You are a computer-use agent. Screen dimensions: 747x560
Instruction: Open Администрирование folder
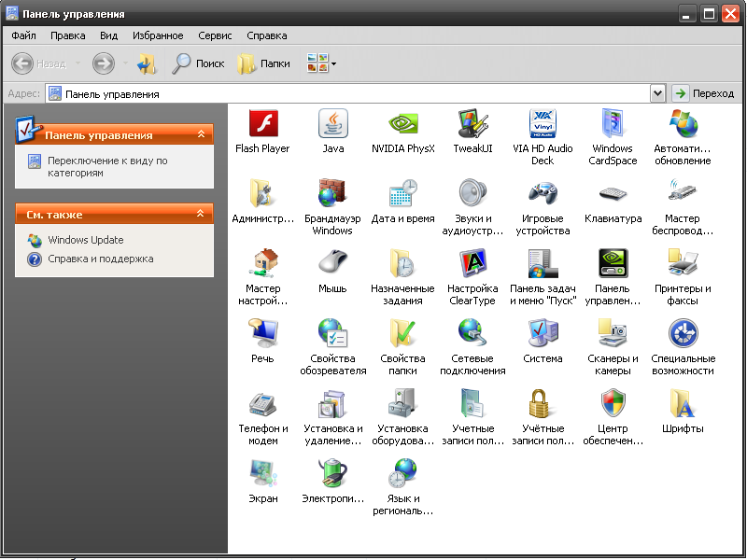click(262, 201)
